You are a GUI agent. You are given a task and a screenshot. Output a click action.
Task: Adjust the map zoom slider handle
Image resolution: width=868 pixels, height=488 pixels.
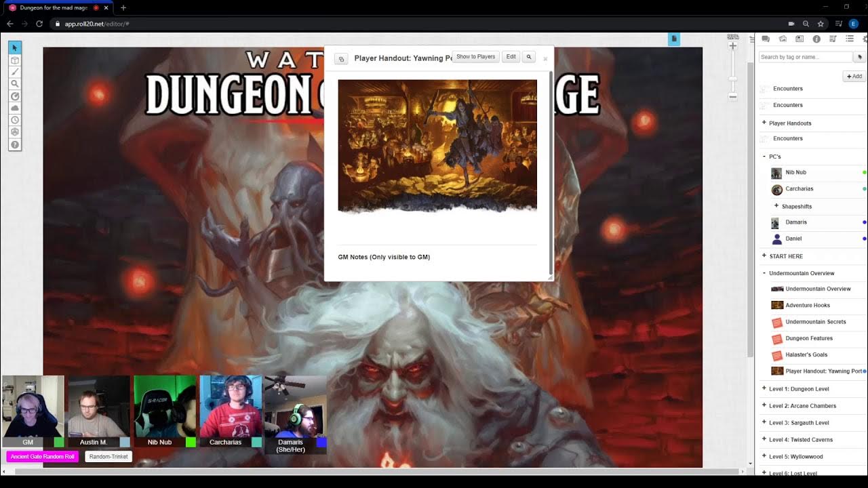[x=732, y=79]
